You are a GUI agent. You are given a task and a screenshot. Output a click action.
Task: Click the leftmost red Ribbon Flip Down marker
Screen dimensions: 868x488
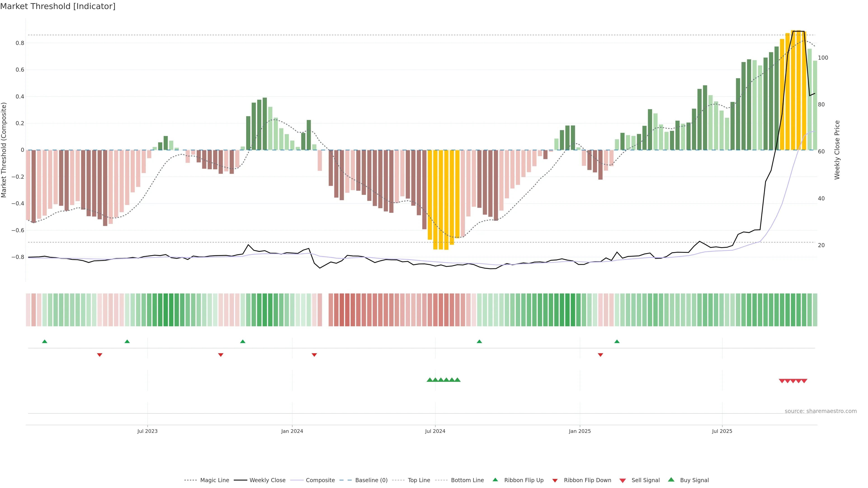tap(100, 355)
